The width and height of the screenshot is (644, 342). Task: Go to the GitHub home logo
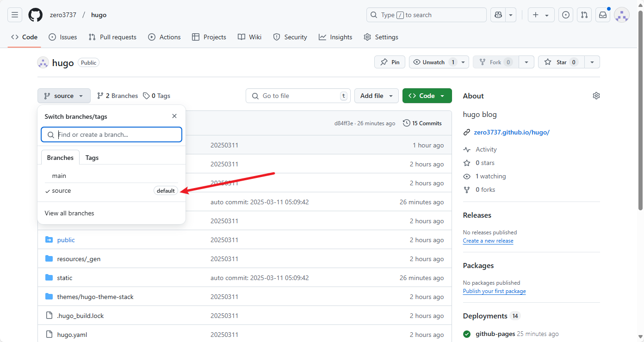click(35, 15)
